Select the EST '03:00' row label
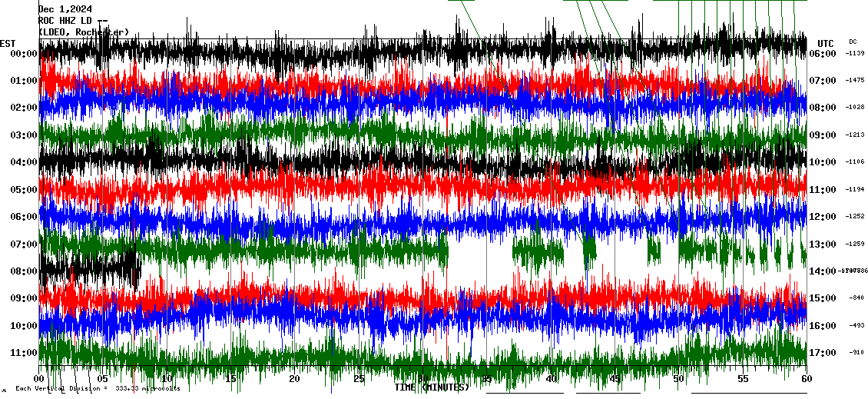The image size is (868, 399). pyautogui.click(x=23, y=135)
